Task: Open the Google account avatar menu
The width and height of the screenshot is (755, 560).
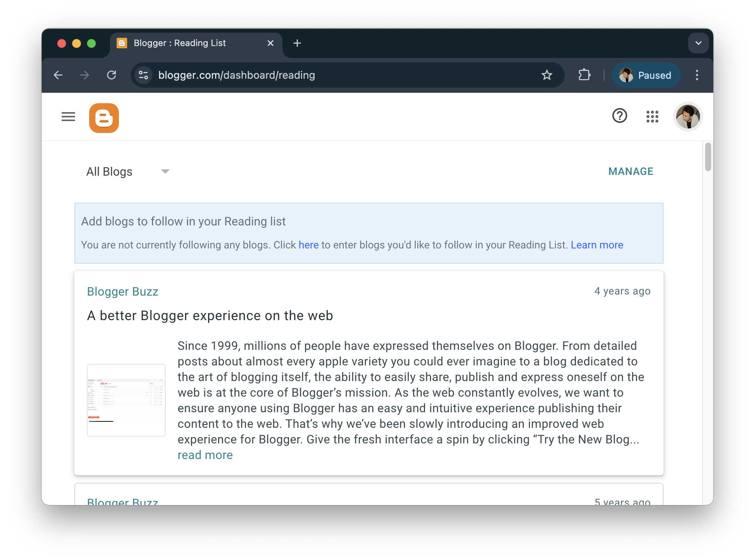Action: point(688,117)
